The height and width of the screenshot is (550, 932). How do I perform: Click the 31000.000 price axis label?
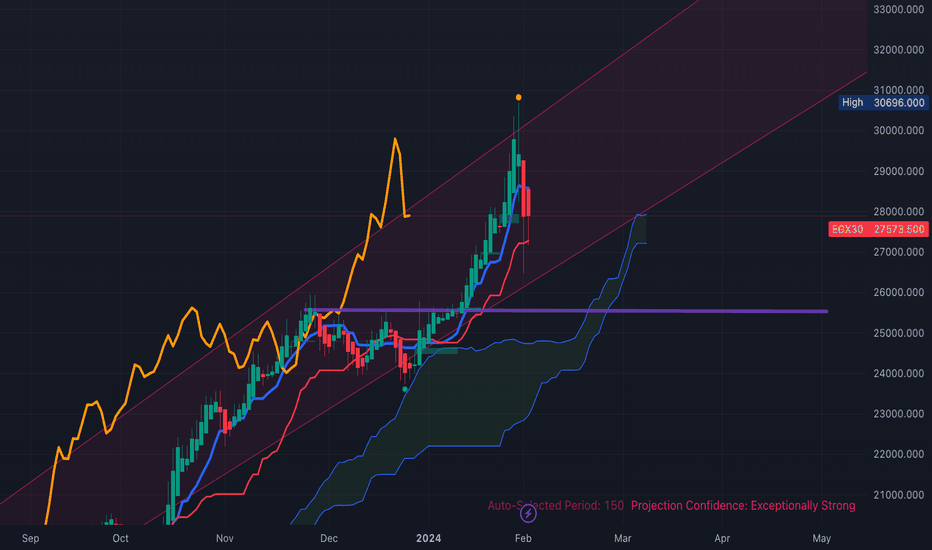click(x=899, y=90)
